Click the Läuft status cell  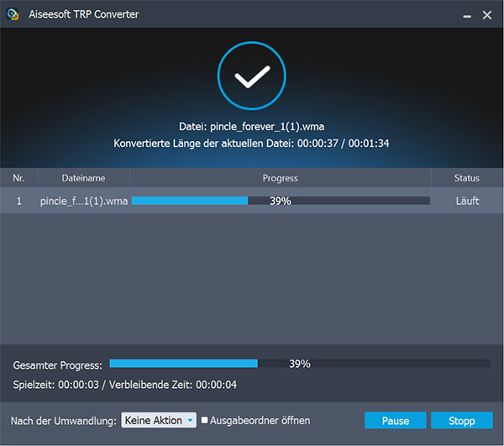click(x=467, y=201)
